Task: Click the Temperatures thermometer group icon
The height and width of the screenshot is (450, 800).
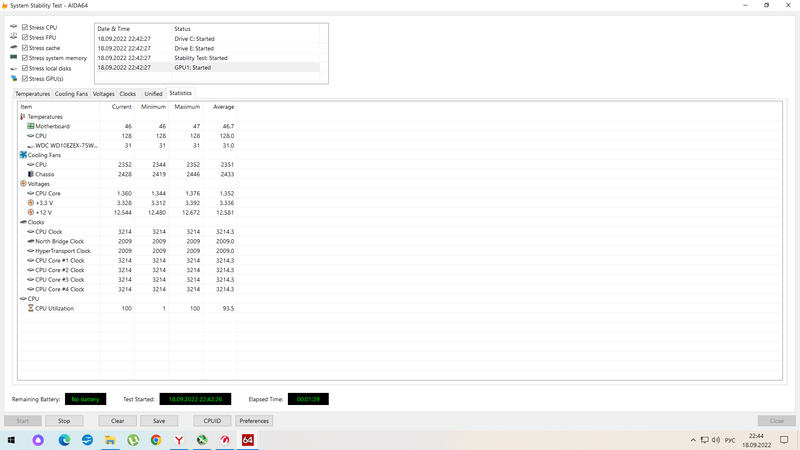Action: point(23,117)
